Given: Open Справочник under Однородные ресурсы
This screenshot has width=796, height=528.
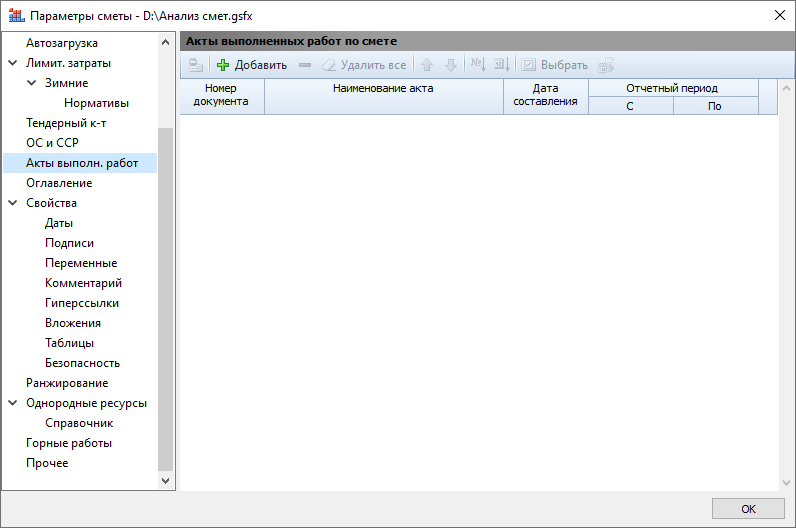Looking at the screenshot, I should pos(79,423).
